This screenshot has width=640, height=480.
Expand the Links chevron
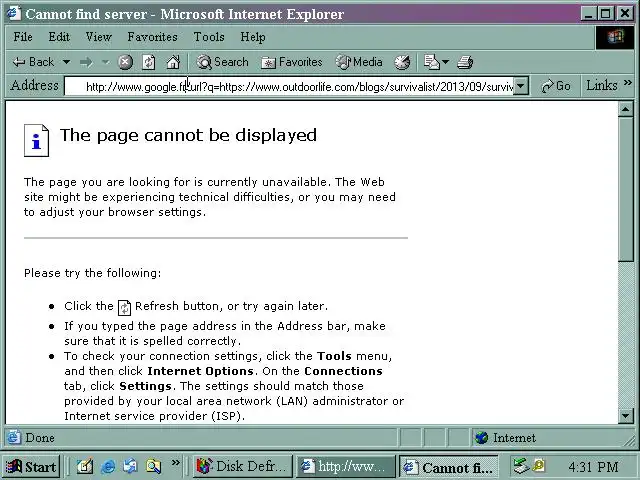628,83
